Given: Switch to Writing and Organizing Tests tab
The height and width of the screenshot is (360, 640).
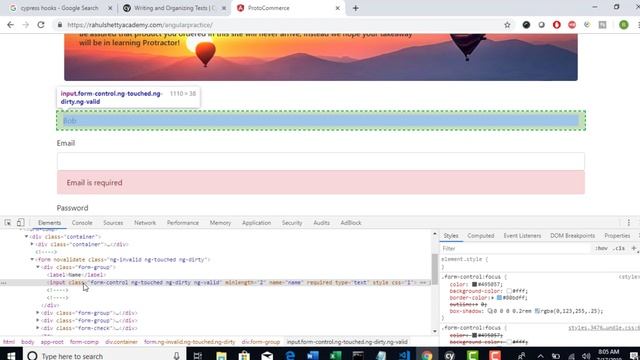Looking at the screenshot, I should 174,8.
